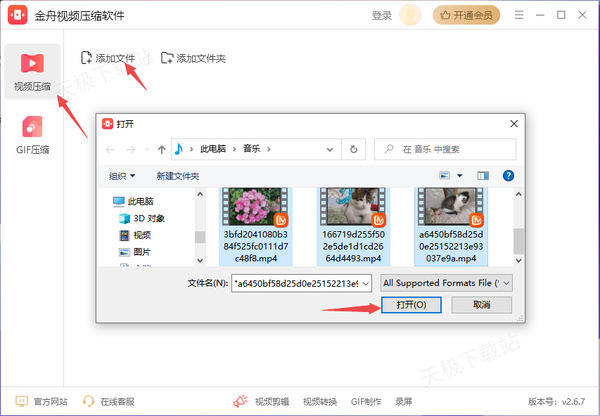
Task: Click down arrow on file list scrollbar
Action: click(518, 260)
